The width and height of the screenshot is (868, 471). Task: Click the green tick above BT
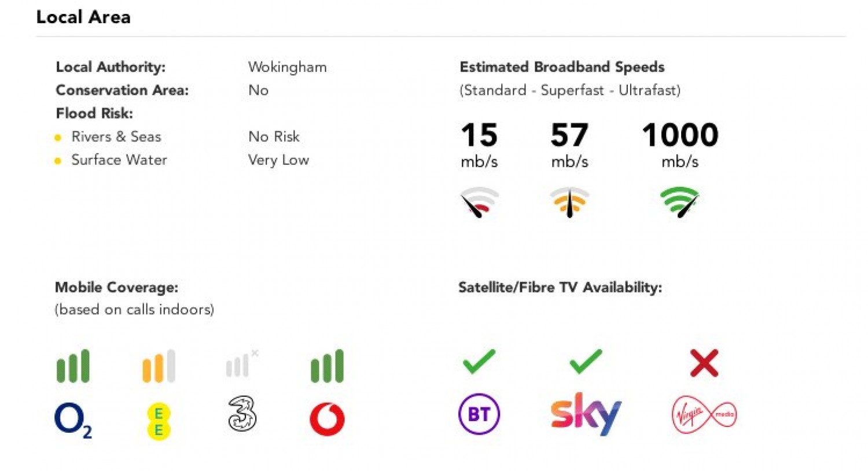[x=479, y=362]
